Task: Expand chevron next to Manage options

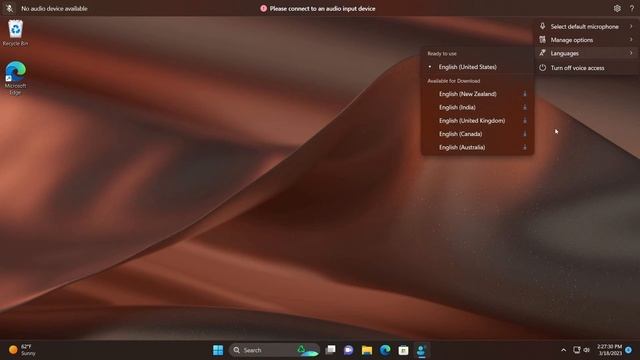Action: pyautogui.click(x=631, y=40)
